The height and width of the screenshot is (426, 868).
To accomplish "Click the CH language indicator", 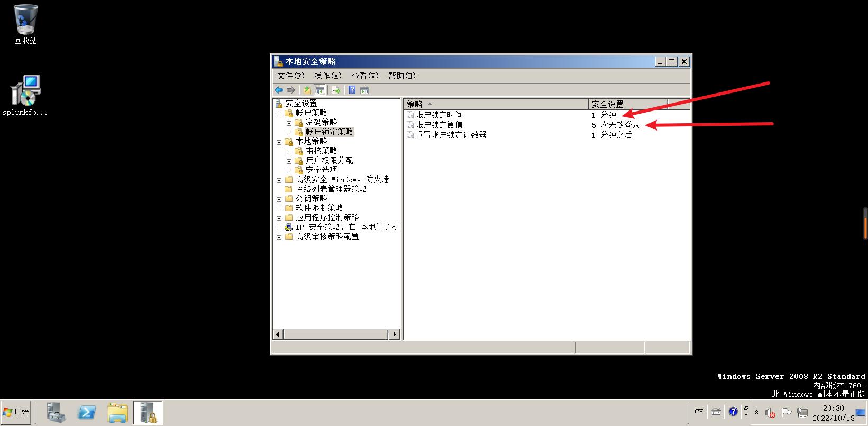I will (699, 412).
